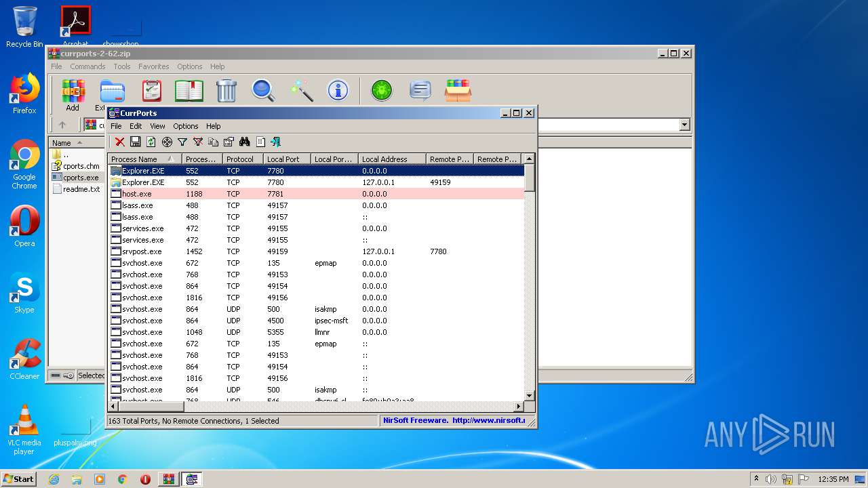Sort WinRAR file list by the Name column
Viewport: 868px width, 488px height.
coord(76,143)
